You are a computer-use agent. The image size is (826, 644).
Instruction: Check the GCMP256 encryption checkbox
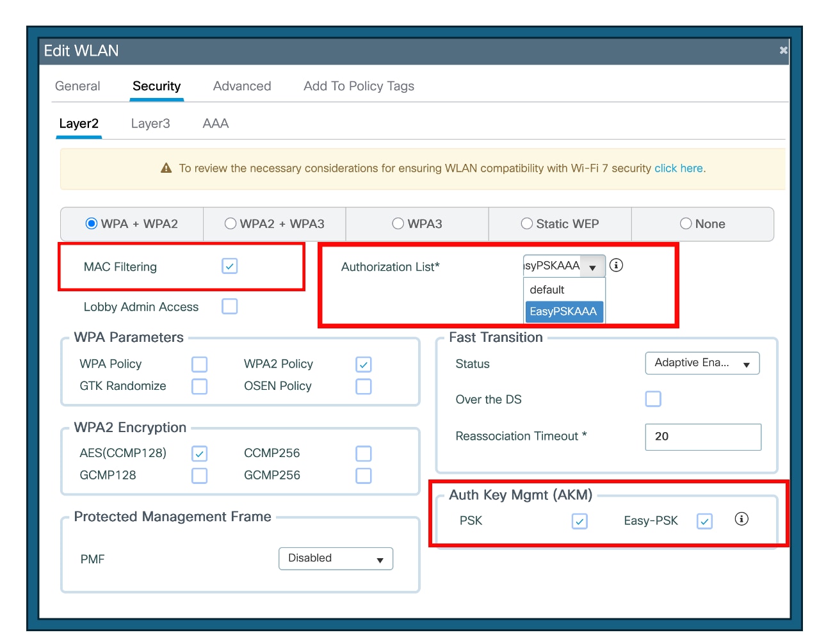(364, 476)
